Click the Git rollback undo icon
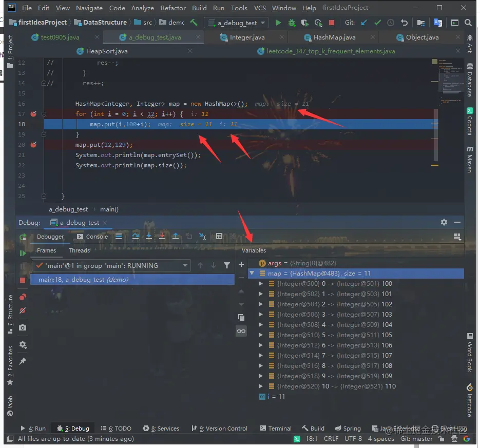Screen dimensions: 480x448 pos(404,23)
